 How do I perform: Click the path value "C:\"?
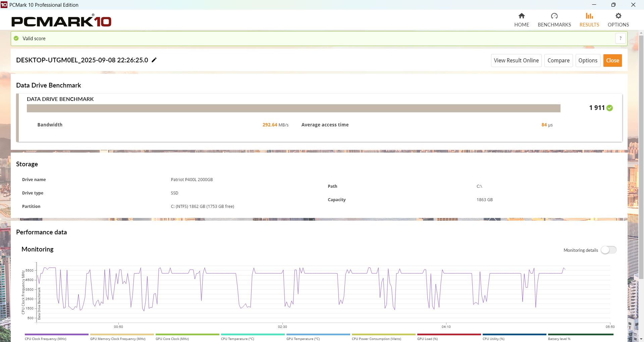pyautogui.click(x=479, y=186)
